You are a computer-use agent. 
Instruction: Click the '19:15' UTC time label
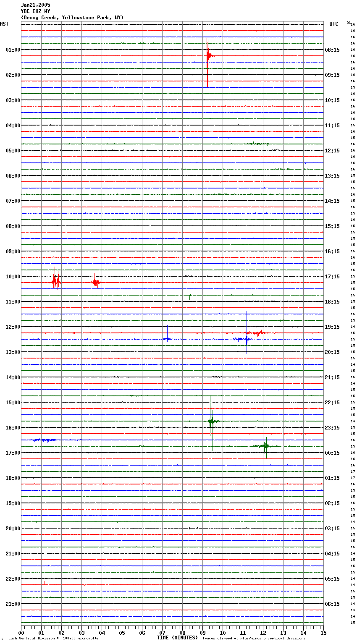(332, 327)
